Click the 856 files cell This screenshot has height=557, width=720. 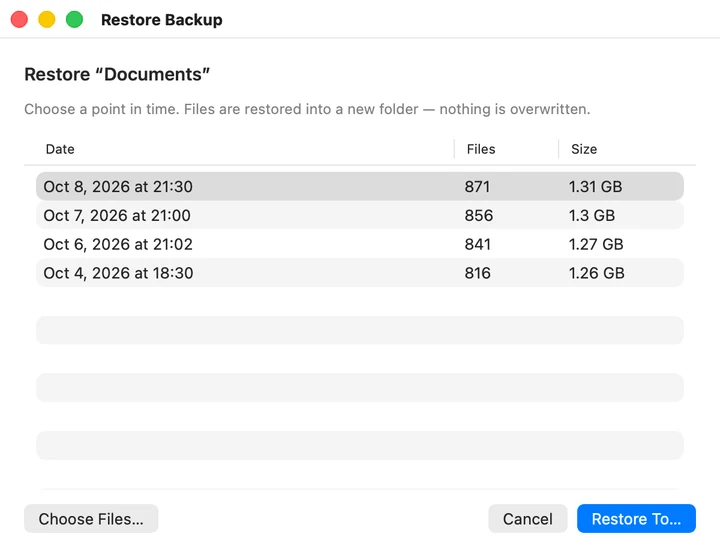[478, 215]
